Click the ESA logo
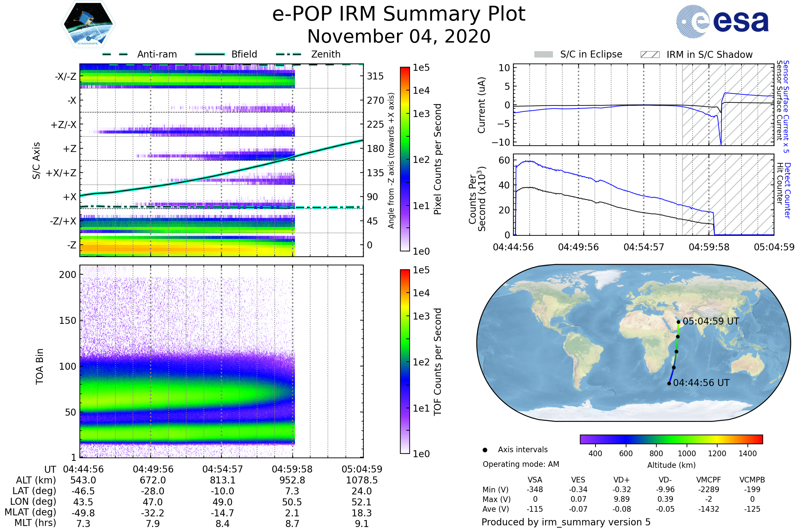This screenshot has width=798, height=532. click(723, 21)
